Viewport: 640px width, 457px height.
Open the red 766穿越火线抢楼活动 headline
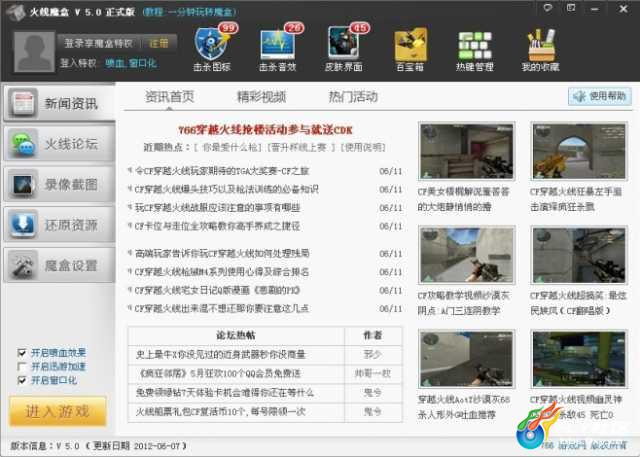(265, 130)
